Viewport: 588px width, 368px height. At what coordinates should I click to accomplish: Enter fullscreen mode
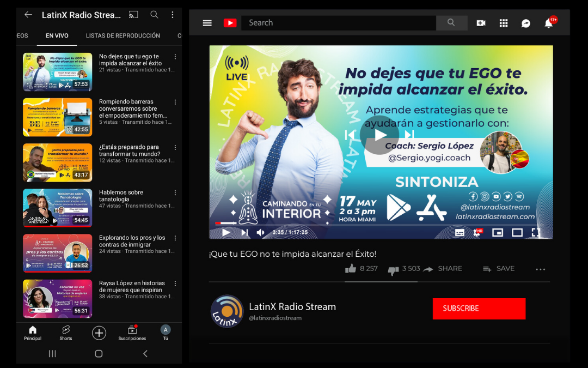pos(536,232)
